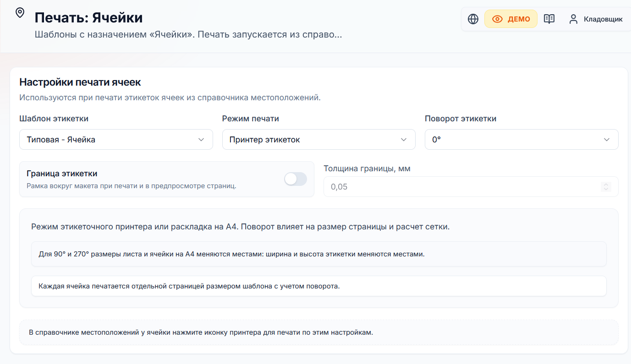Click the note about 90° and 270° sizes

point(318,254)
